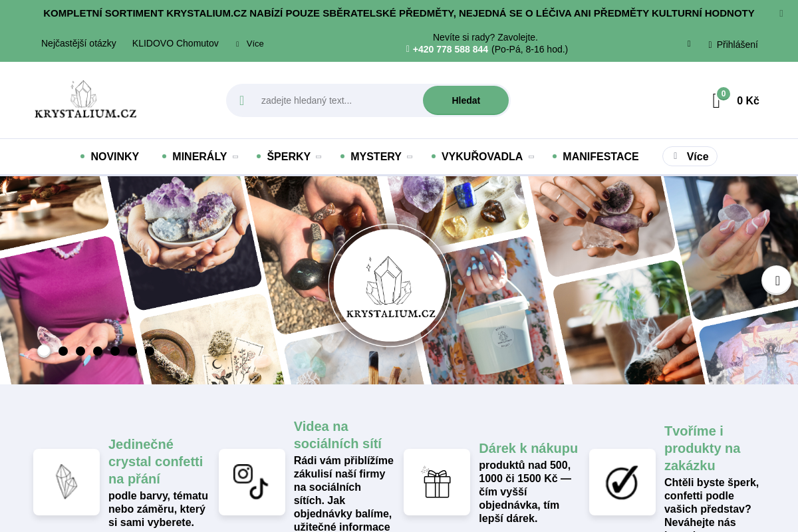Image resolution: width=798 pixels, height=532 pixels.
Task: Open the NOVINKY menu item
Action: tap(114, 157)
